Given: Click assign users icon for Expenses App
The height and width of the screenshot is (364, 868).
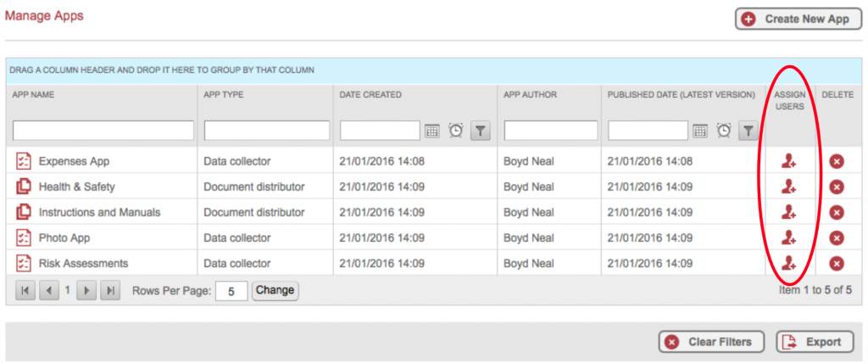Looking at the screenshot, I should click(788, 161).
